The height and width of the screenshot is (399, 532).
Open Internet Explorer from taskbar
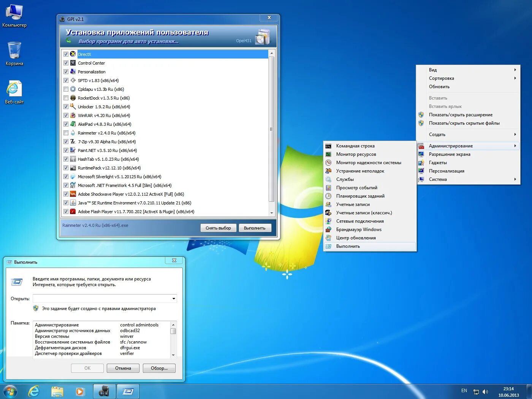tap(34, 391)
